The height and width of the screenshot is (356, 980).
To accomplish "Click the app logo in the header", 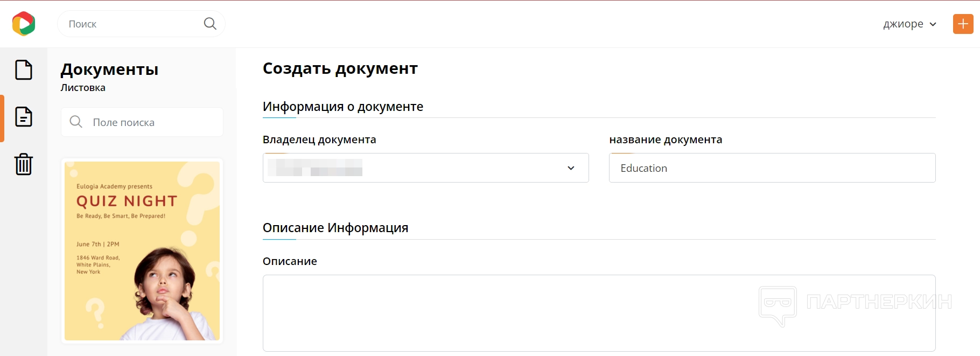I will (24, 24).
